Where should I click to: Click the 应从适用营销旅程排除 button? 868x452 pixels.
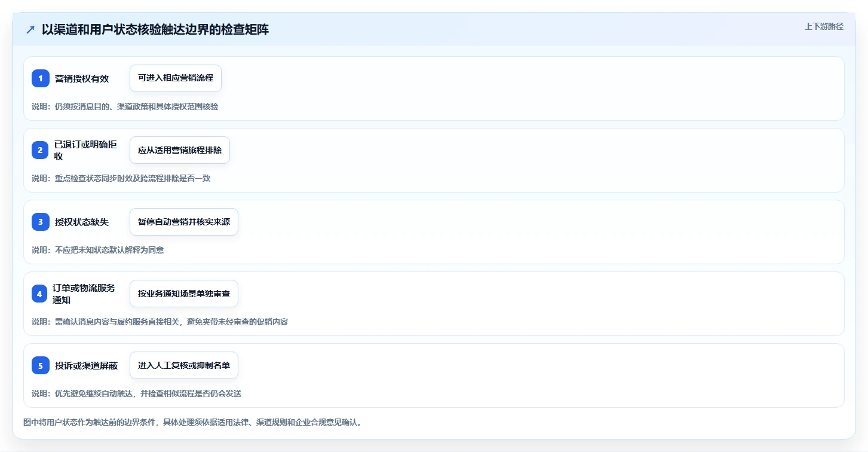pos(180,150)
